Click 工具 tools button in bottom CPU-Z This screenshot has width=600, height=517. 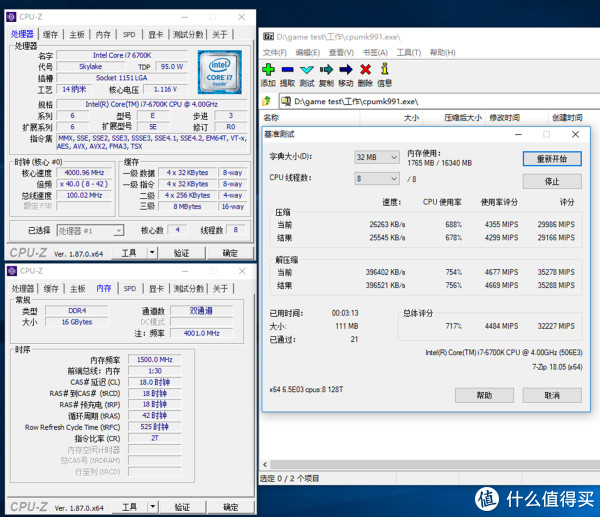tap(129, 507)
